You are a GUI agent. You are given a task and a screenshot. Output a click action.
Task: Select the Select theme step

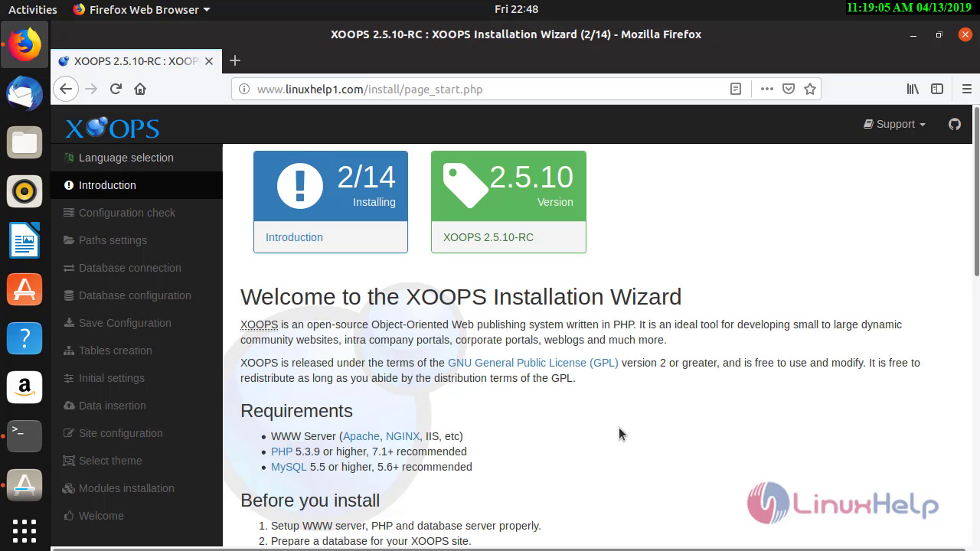(136, 461)
